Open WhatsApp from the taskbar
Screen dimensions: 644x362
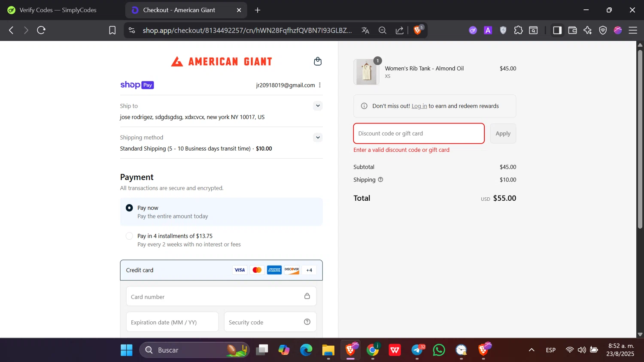point(439,350)
